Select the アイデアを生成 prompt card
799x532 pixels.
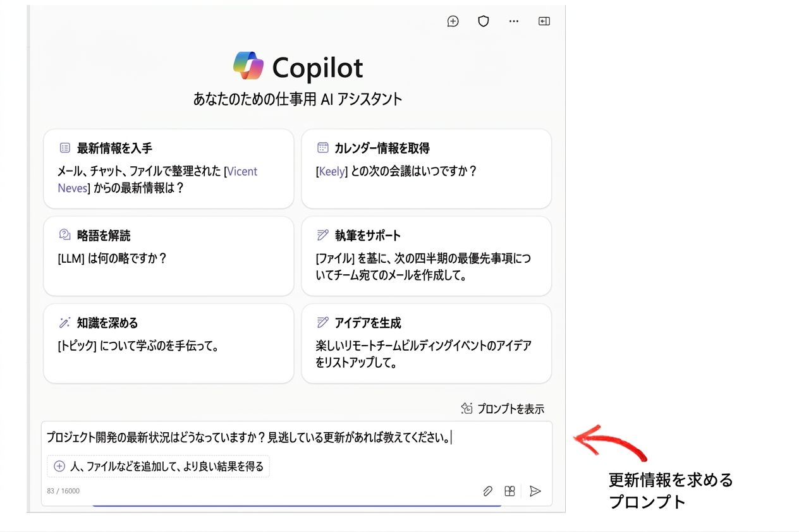[427, 343]
